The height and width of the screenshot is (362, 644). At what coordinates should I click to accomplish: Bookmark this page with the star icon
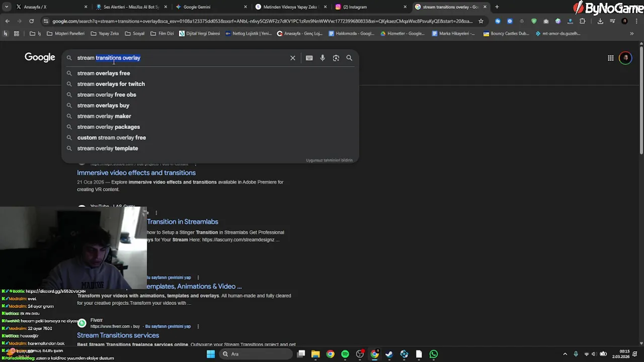point(481,21)
